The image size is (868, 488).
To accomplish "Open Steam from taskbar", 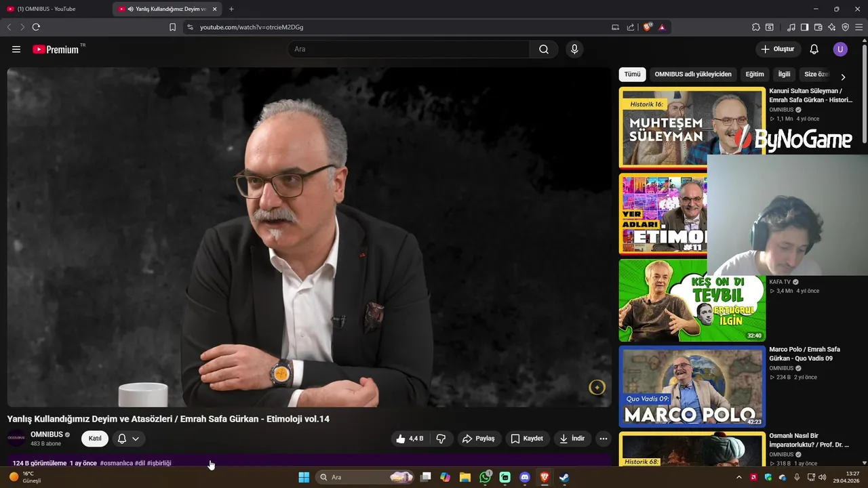I will (564, 477).
